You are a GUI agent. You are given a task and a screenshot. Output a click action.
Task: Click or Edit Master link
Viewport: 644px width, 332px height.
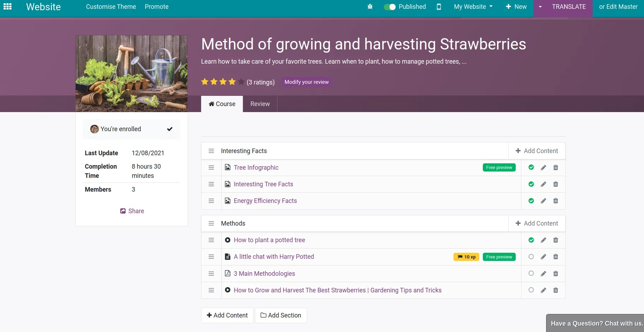(x=618, y=7)
